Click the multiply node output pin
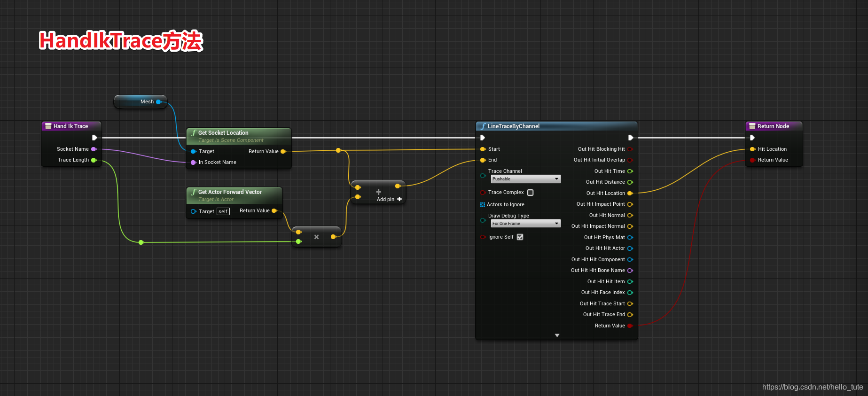868x396 pixels. (333, 237)
